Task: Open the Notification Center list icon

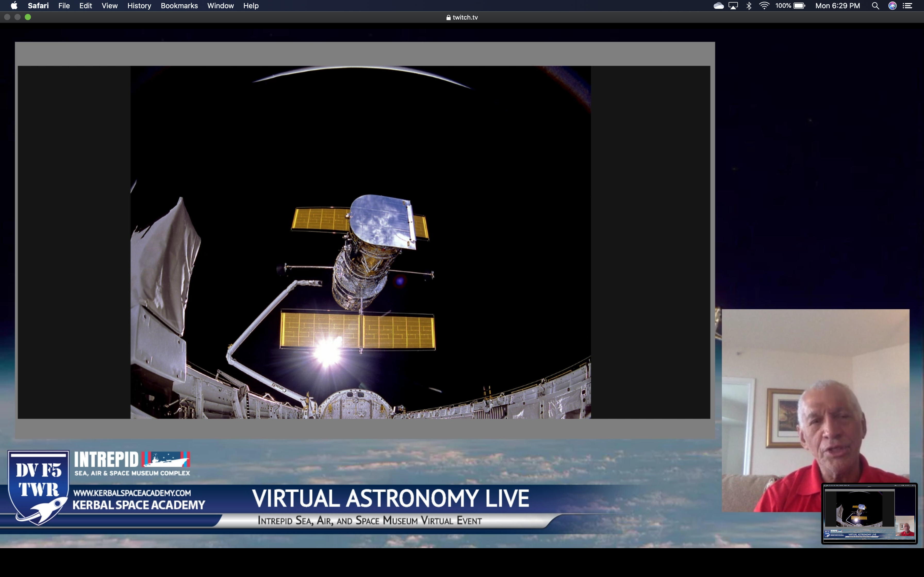Action: tap(907, 6)
